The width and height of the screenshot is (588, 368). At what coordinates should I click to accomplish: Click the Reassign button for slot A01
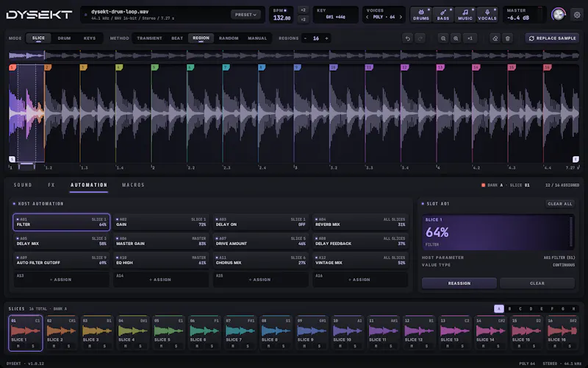pos(459,283)
